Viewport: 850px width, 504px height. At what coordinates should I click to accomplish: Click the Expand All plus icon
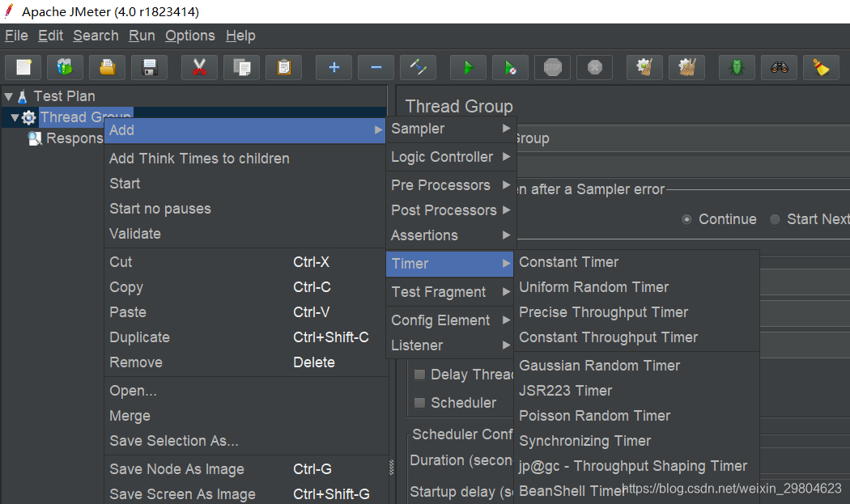pos(334,68)
